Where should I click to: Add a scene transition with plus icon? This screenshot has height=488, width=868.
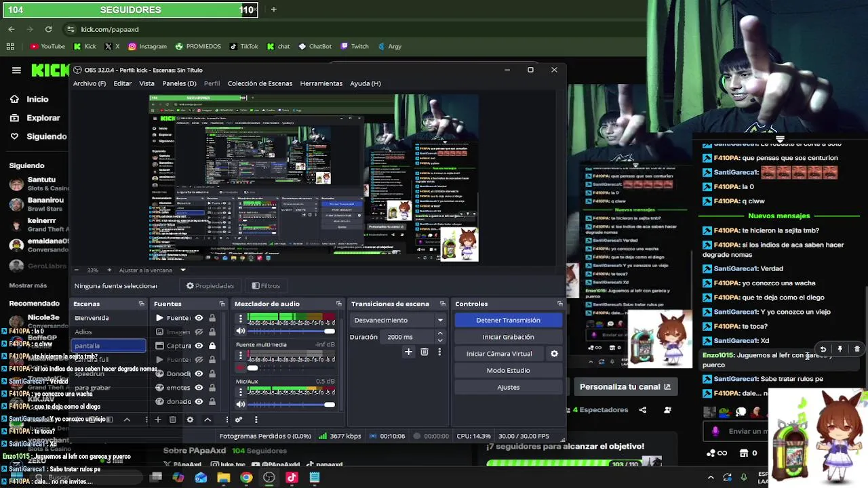click(x=408, y=352)
